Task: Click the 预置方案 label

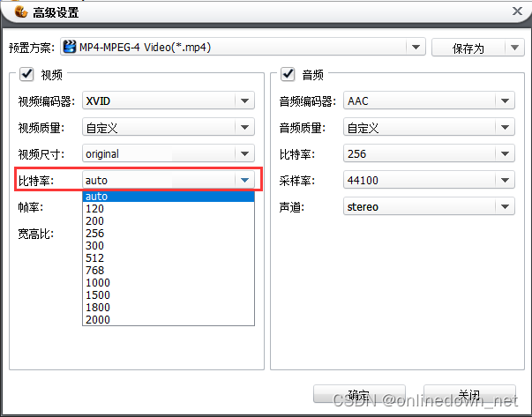Action: point(32,48)
